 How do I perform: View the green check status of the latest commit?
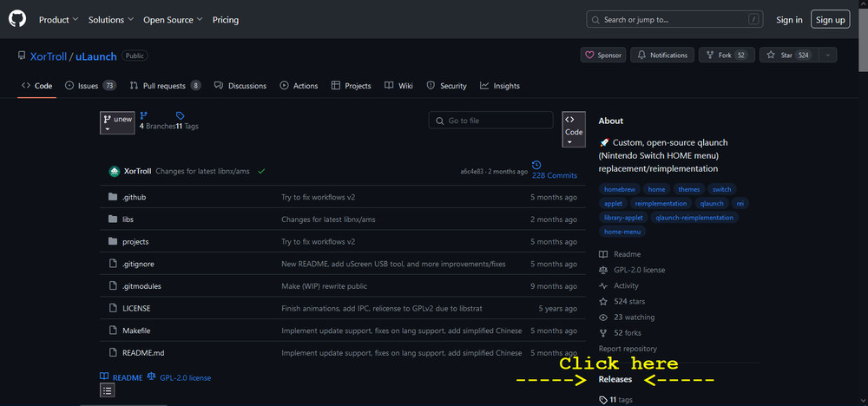point(261,172)
